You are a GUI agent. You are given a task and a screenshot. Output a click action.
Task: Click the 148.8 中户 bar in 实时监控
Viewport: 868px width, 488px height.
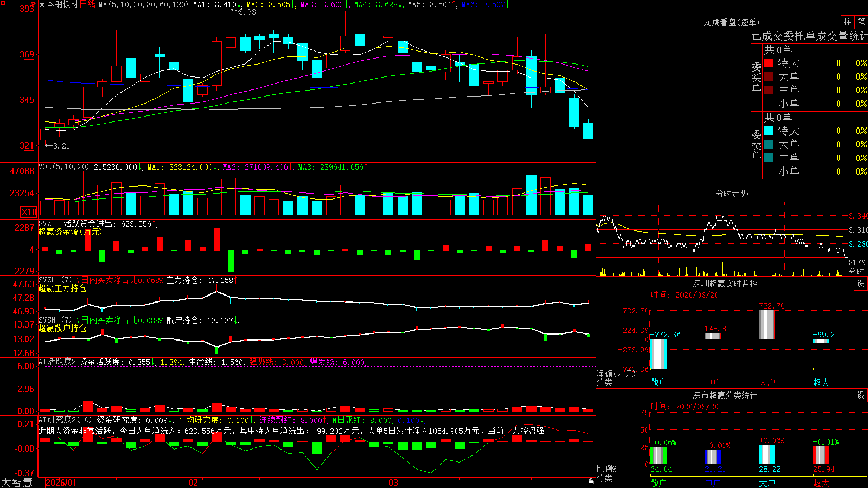(713, 336)
